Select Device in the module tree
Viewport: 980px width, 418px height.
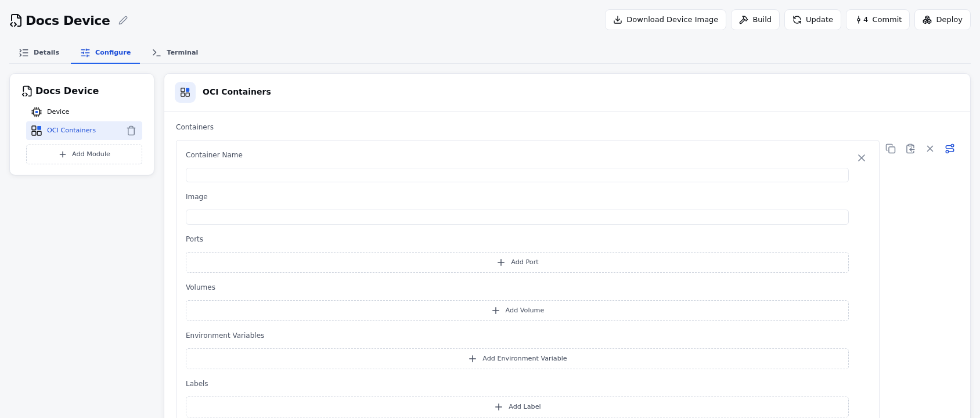[x=84, y=111]
